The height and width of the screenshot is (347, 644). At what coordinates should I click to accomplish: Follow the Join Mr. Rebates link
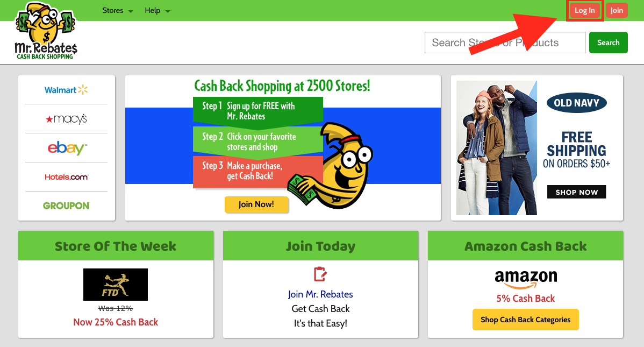tap(320, 294)
